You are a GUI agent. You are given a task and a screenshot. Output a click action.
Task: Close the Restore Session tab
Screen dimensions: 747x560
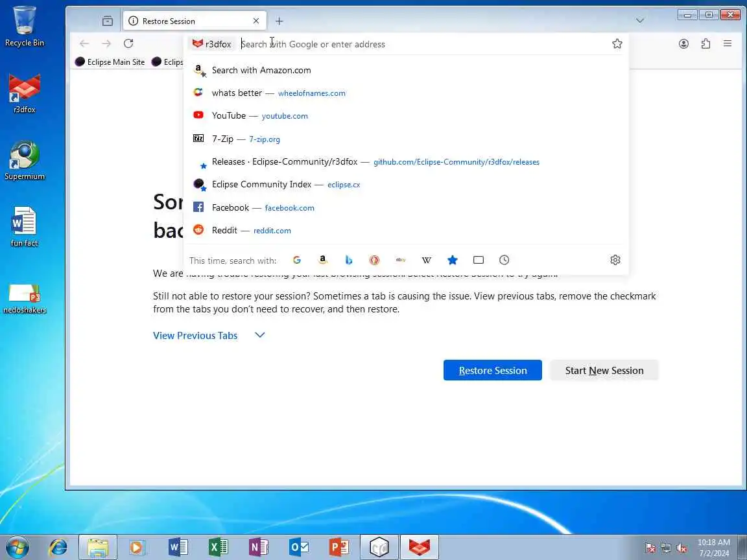click(x=256, y=21)
